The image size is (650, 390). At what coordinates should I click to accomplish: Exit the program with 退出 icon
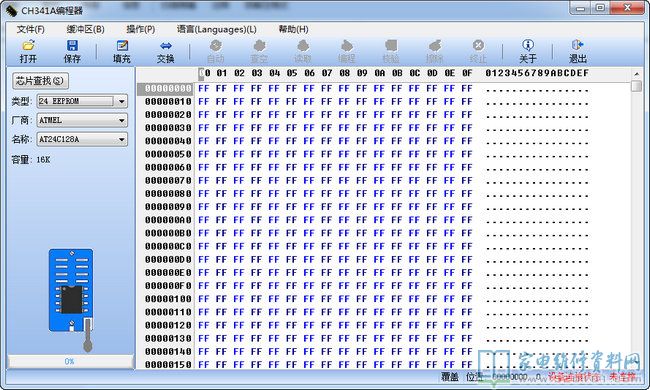tap(577, 51)
